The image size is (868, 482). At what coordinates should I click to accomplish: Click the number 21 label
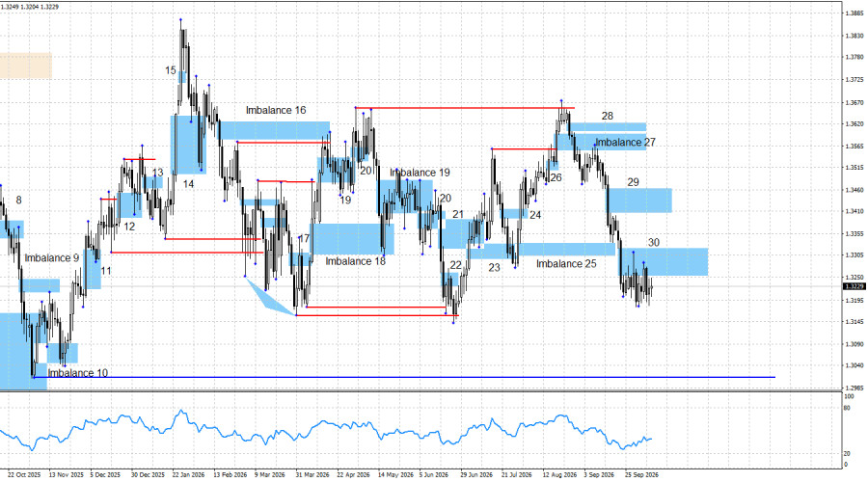[458, 214]
